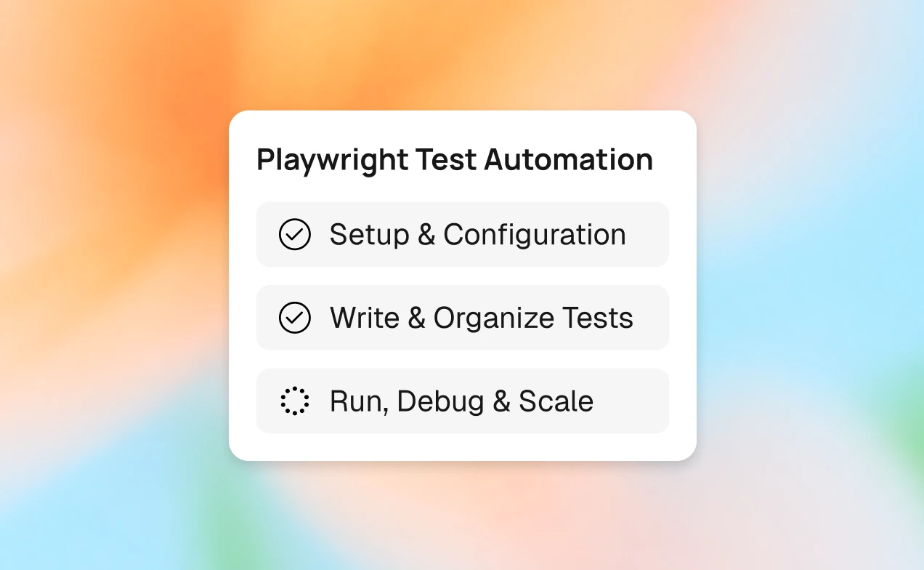
Task: Mark Run, Debug & Scale step as done
Action: [295, 401]
